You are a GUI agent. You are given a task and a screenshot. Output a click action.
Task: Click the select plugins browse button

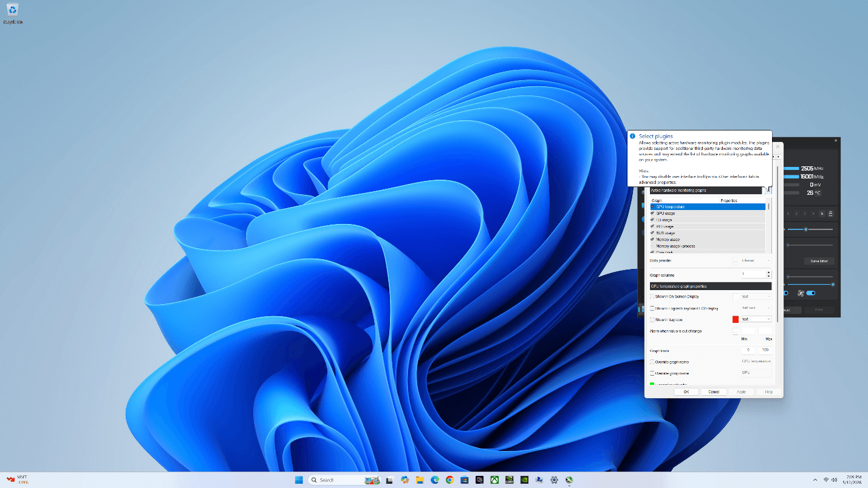point(767,190)
